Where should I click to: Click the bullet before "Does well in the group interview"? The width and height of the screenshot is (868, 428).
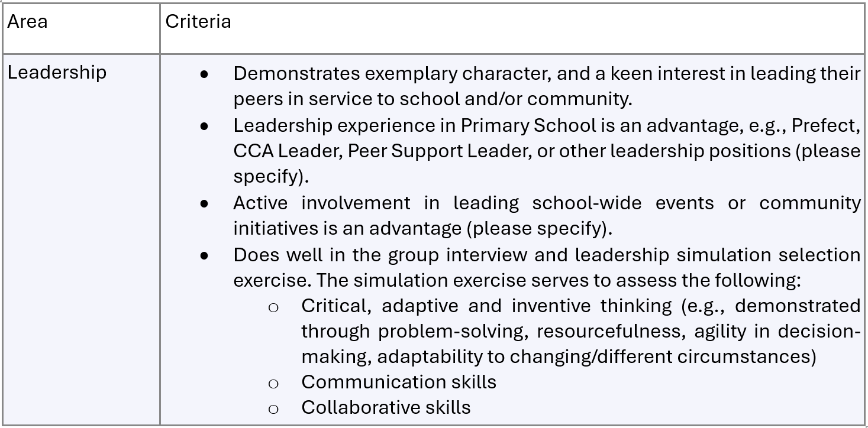tap(205, 255)
